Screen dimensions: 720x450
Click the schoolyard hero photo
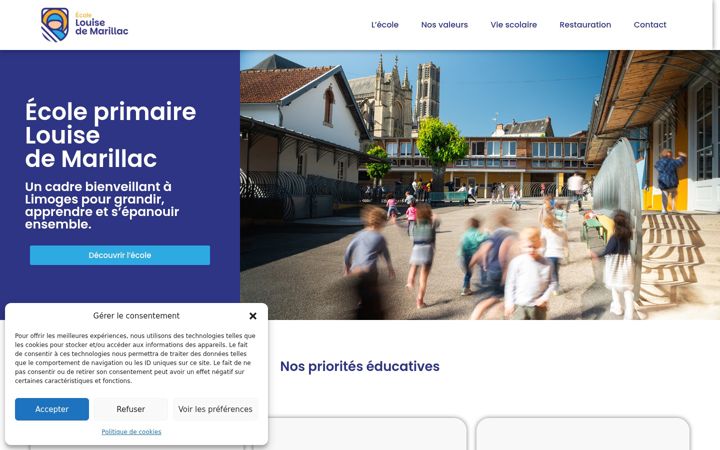click(480, 185)
